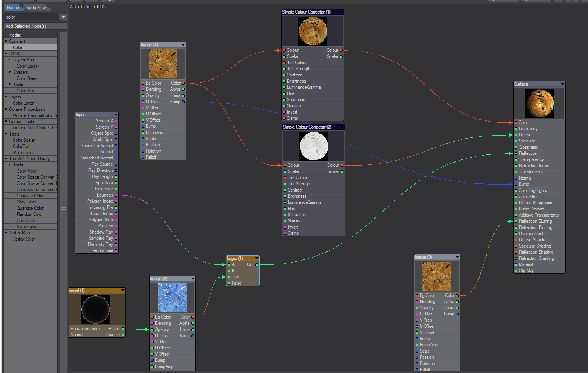Click the Simple Colour Corrector (2) preview thumbnail
588x373 pixels.
point(314,146)
